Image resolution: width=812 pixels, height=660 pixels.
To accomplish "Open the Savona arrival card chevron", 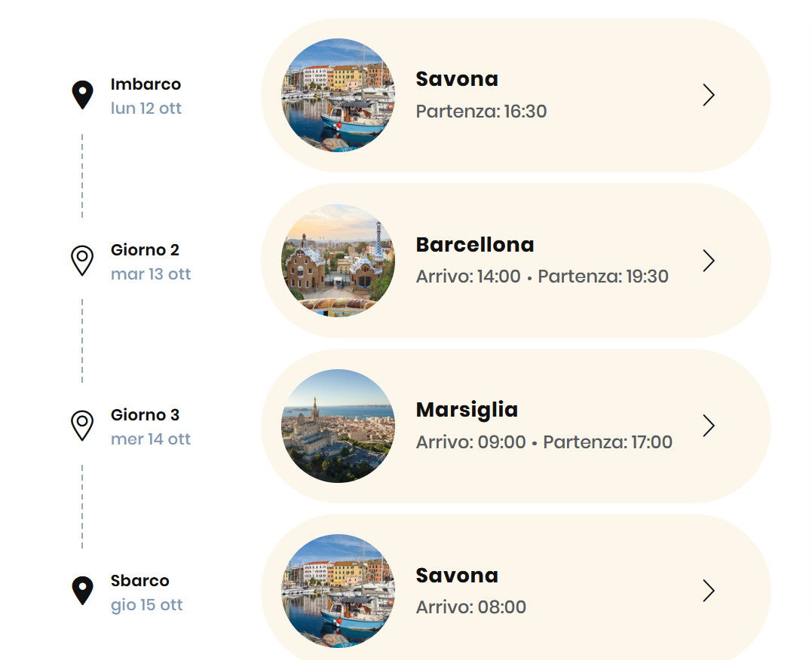I will pyautogui.click(x=709, y=591).
